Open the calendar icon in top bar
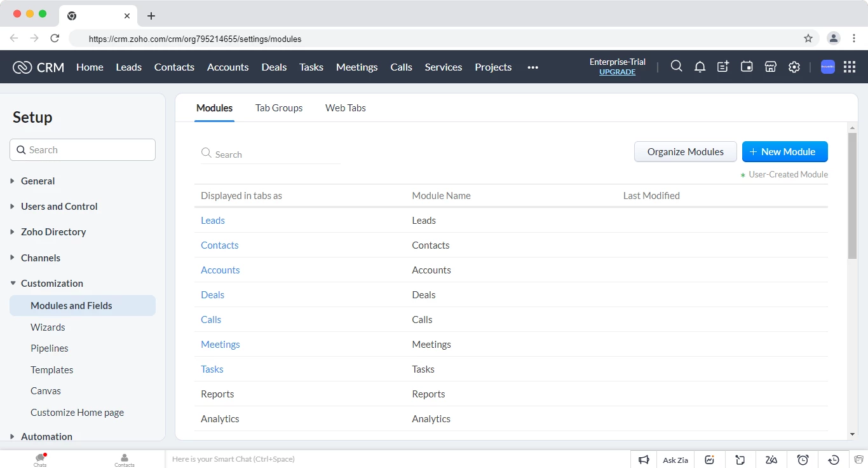 747,66
